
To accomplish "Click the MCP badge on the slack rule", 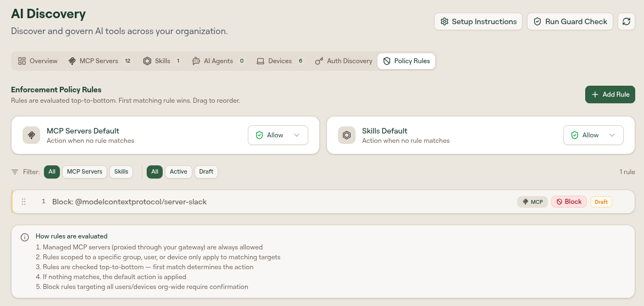I will [x=532, y=202].
